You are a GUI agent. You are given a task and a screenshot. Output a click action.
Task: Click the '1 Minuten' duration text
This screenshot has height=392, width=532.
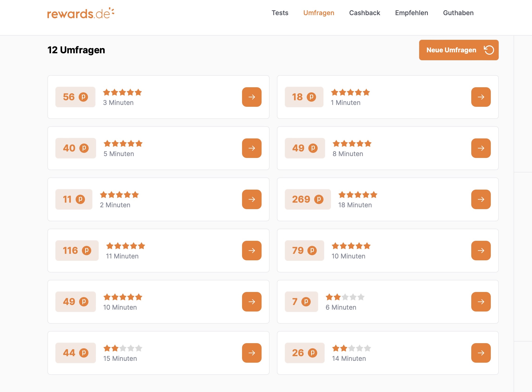pyautogui.click(x=346, y=103)
